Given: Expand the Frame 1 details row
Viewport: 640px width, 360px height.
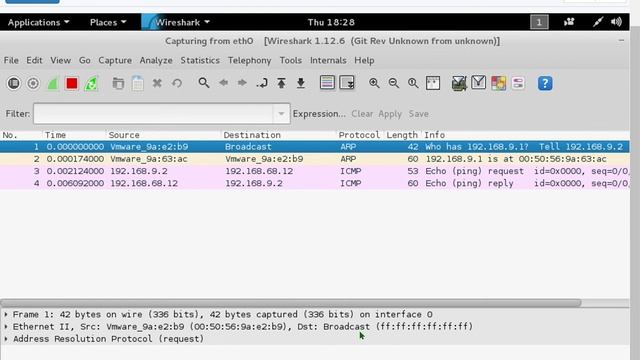Looking at the screenshot, I should [x=6, y=314].
